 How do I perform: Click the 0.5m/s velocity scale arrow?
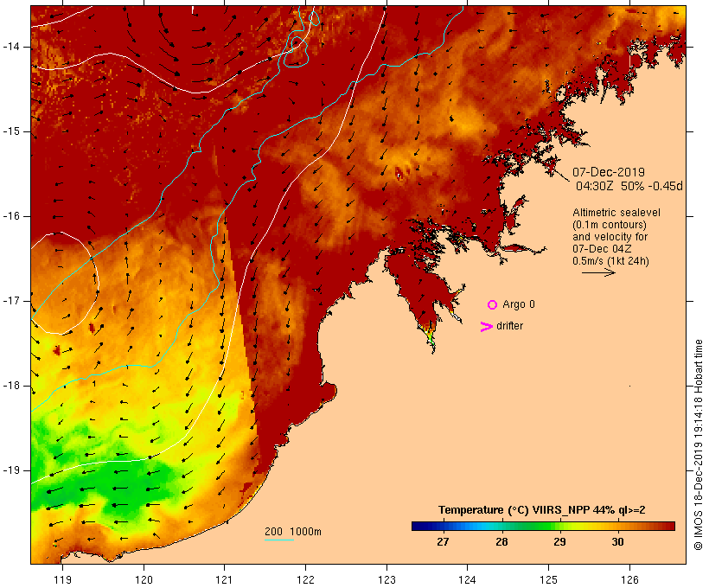click(598, 272)
